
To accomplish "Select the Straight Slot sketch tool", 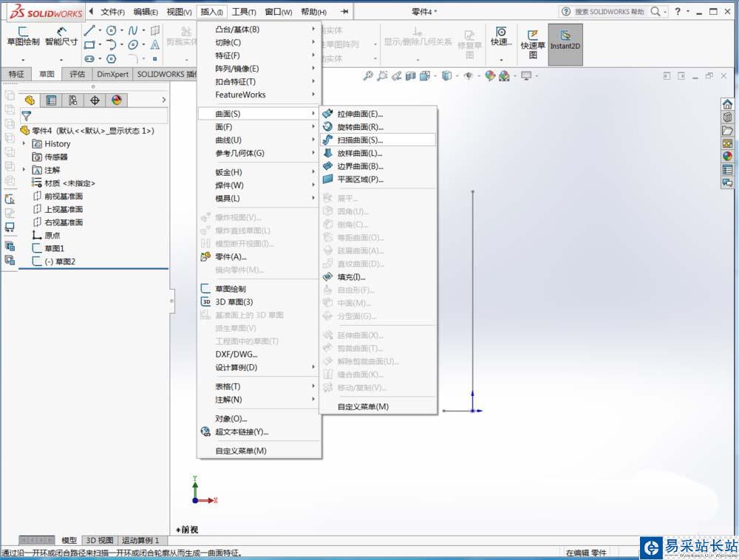I will tap(89, 59).
